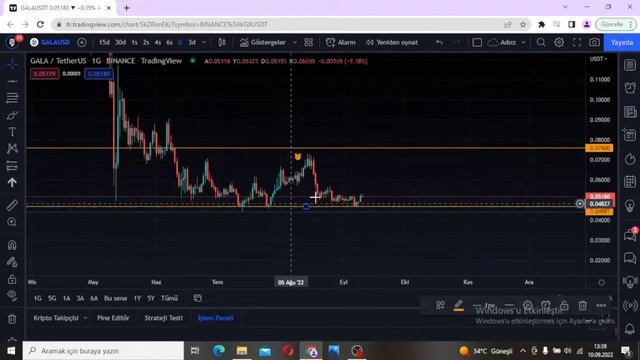The width and height of the screenshot is (640, 360).
Task: Select the 3d interval
Action: point(192,42)
